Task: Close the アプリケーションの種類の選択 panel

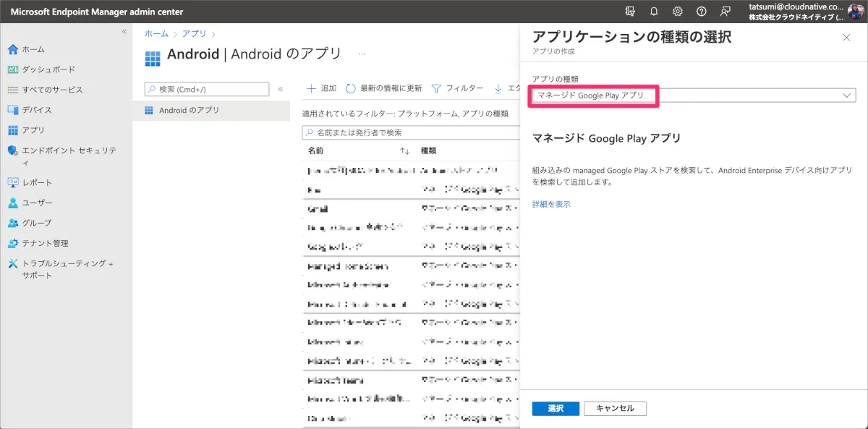Action: coord(847,37)
